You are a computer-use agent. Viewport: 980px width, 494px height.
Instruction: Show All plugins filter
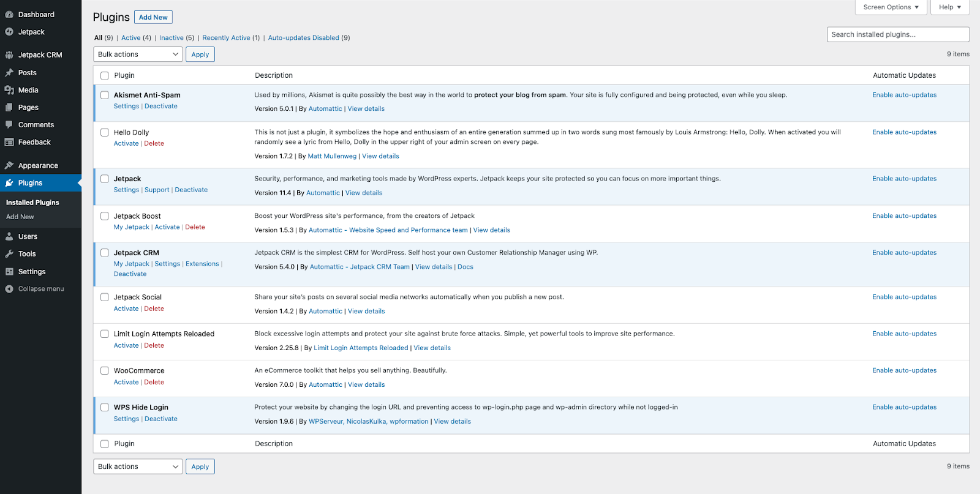(x=99, y=38)
